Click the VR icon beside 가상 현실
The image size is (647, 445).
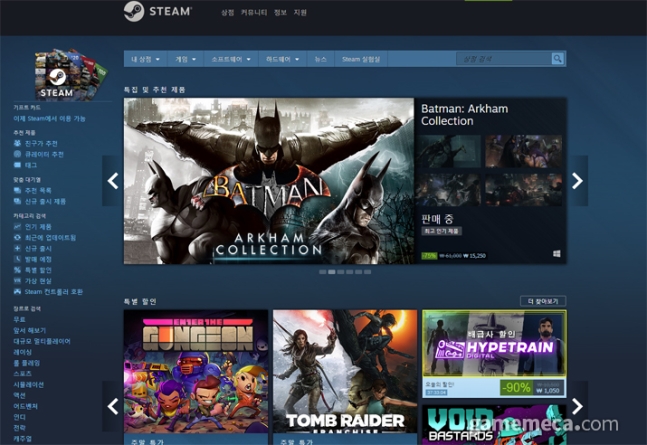17,281
